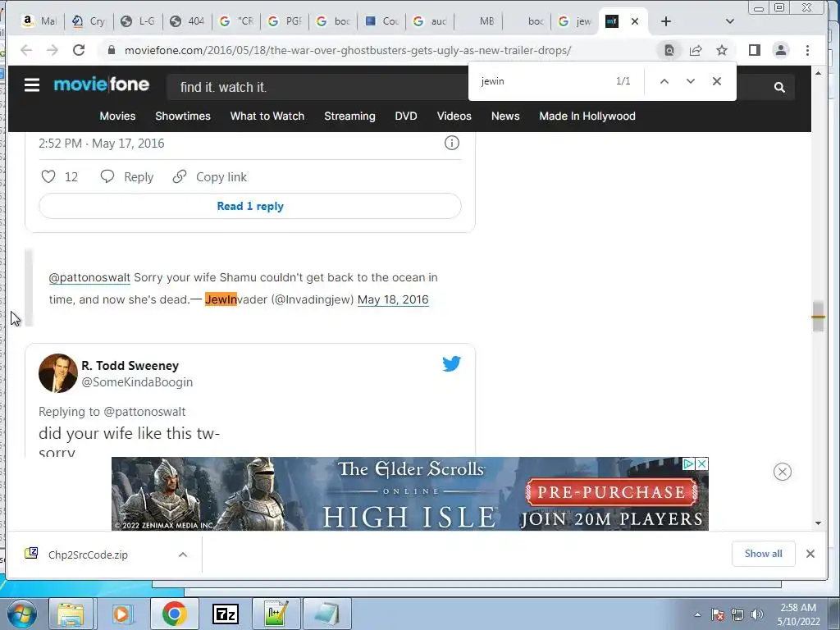Go to the News section
The width and height of the screenshot is (840, 630).
(x=505, y=116)
